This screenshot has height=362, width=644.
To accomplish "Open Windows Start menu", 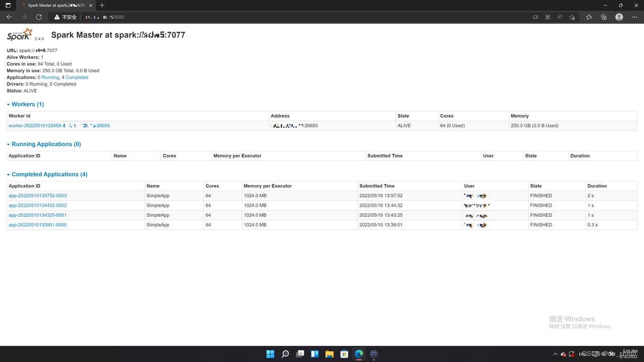I will pyautogui.click(x=270, y=354).
